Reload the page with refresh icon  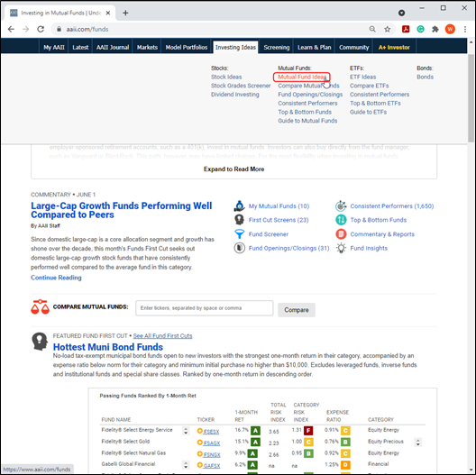click(41, 29)
